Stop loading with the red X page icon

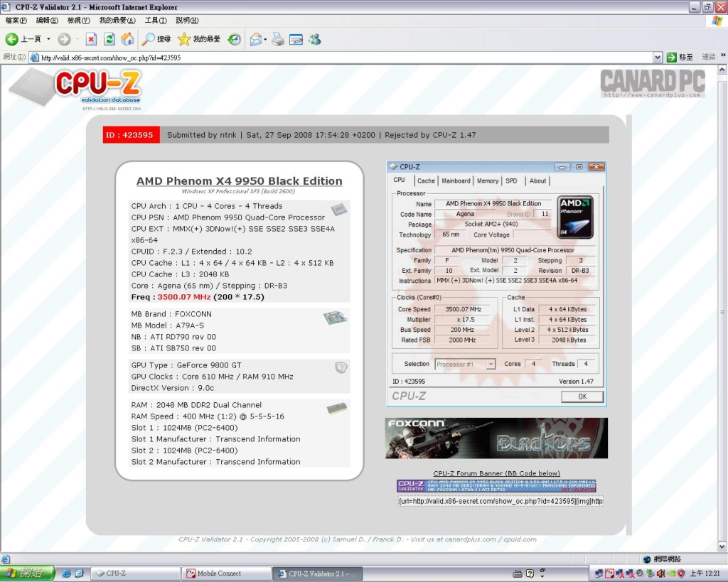tap(92, 39)
